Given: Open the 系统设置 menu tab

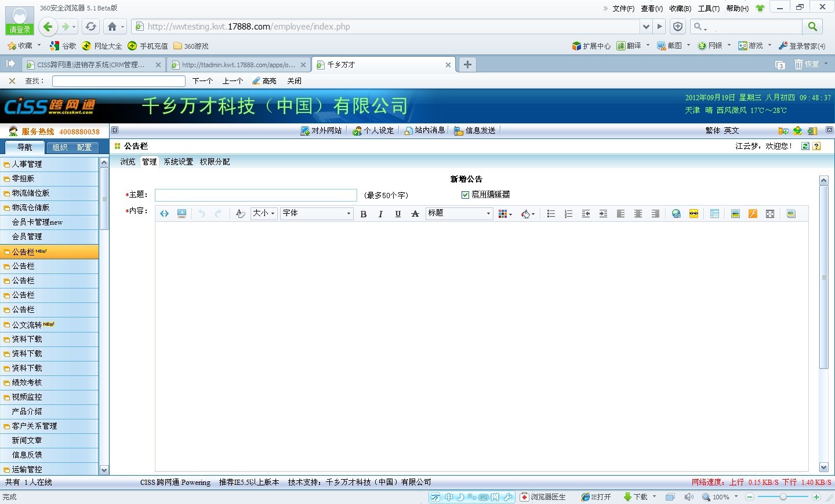Looking at the screenshot, I should coord(178,162).
